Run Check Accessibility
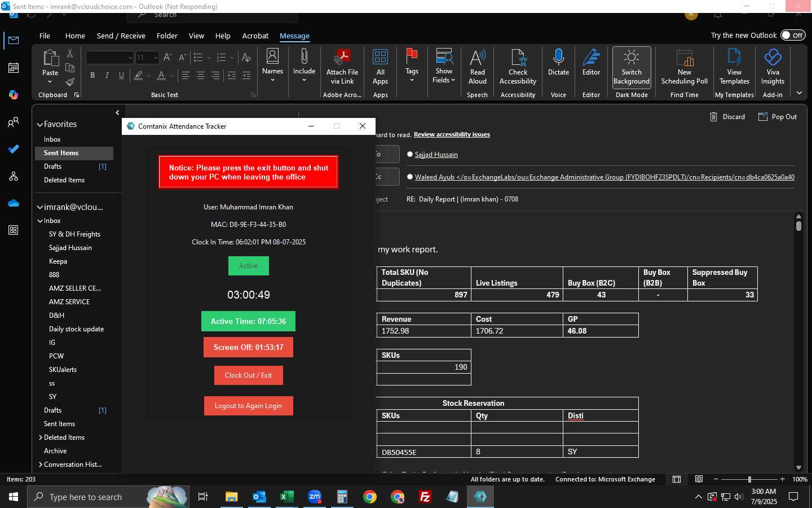Screen dimensions: 812x508 click(518, 67)
